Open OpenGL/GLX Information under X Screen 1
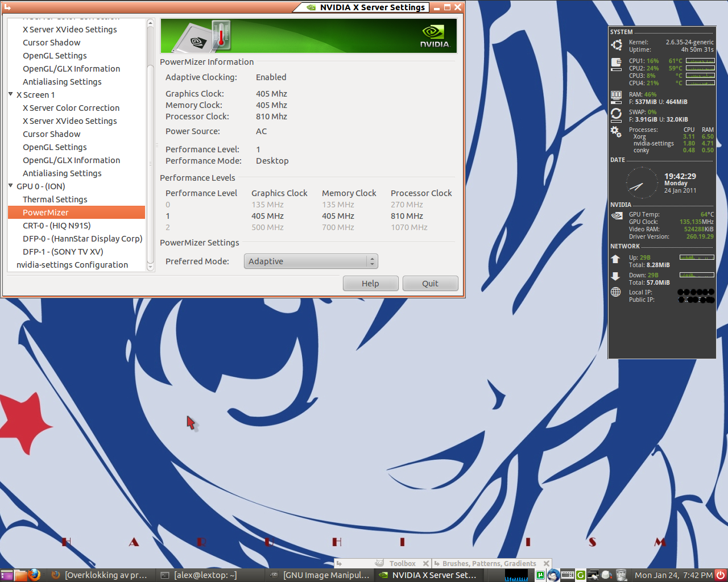Screen dimensions: 728x582 click(x=71, y=160)
